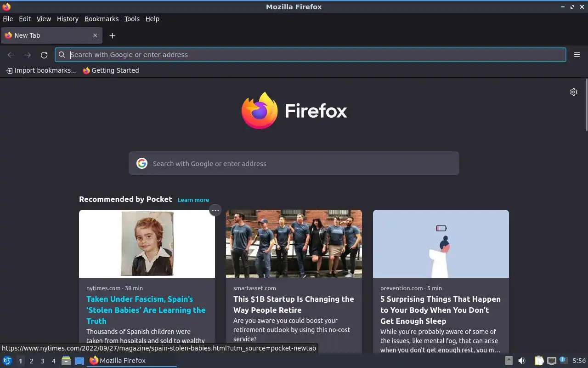Click the Pocket Learn more link
The width and height of the screenshot is (588, 368).
(x=193, y=200)
